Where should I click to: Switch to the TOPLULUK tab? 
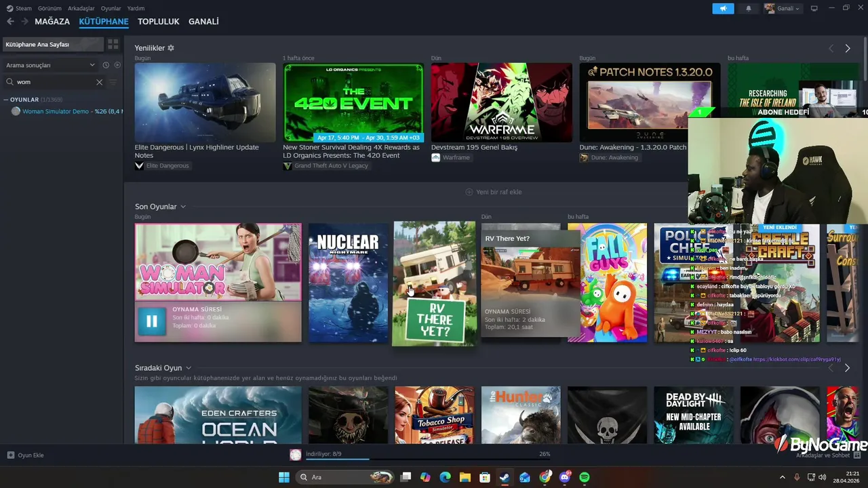point(158,22)
